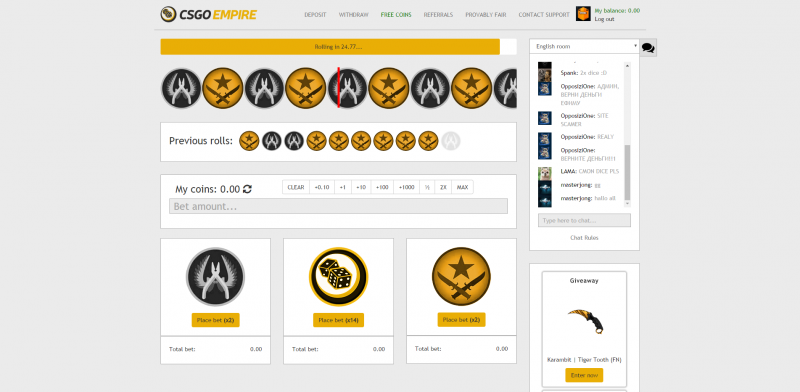Go to FREE COINS
This screenshot has height=392, width=800.
(396, 15)
